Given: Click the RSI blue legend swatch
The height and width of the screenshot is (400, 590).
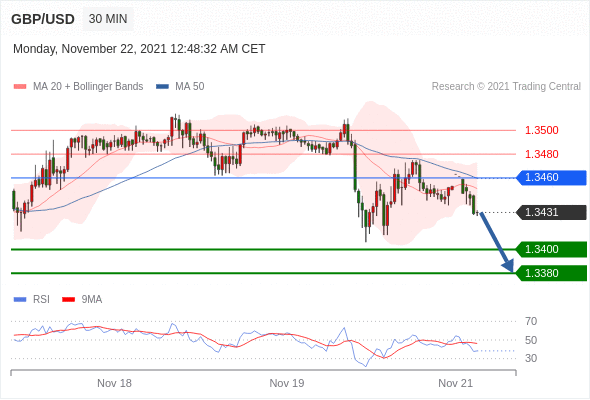Looking at the screenshot, I should pos(20,300).
